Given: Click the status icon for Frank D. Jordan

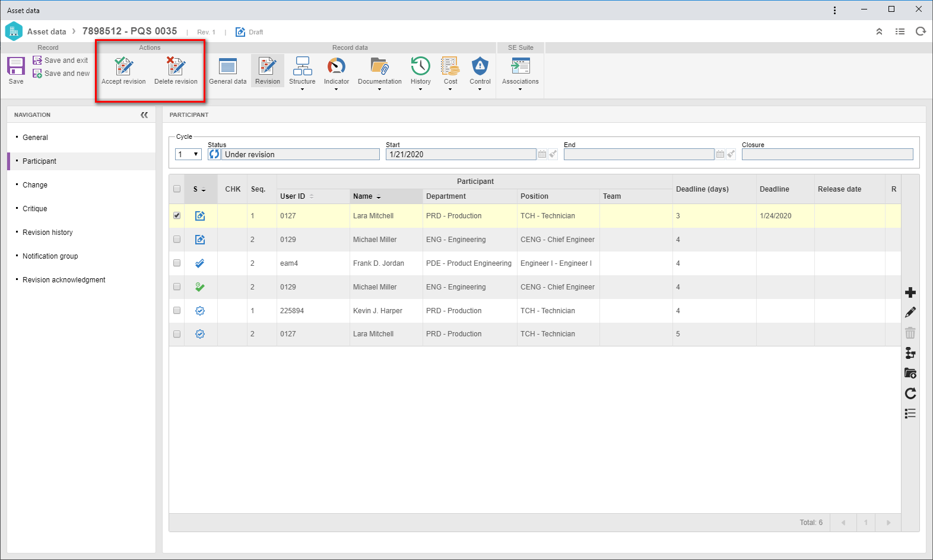Looking at the screenshot, I should tap(200, 263).
